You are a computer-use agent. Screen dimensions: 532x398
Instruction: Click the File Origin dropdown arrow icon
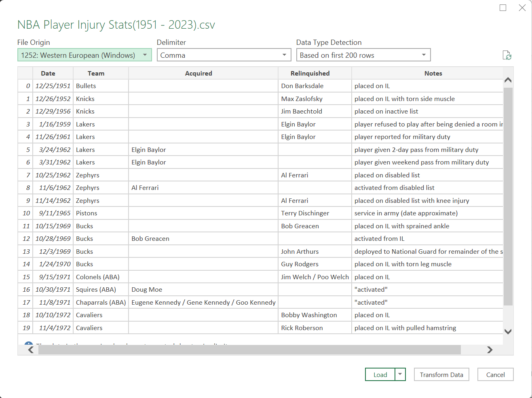click(x=146, y=55)
